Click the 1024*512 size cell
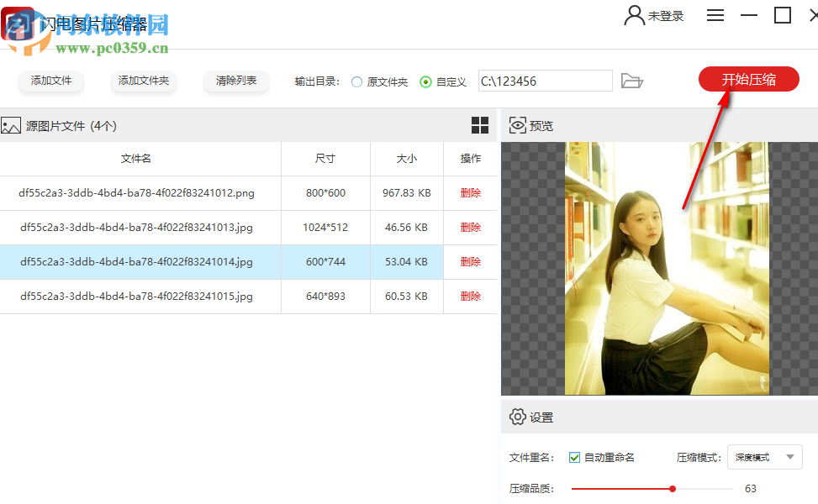Image resolution: width=818 pixels, height=504 pixels. pos(325,228)
